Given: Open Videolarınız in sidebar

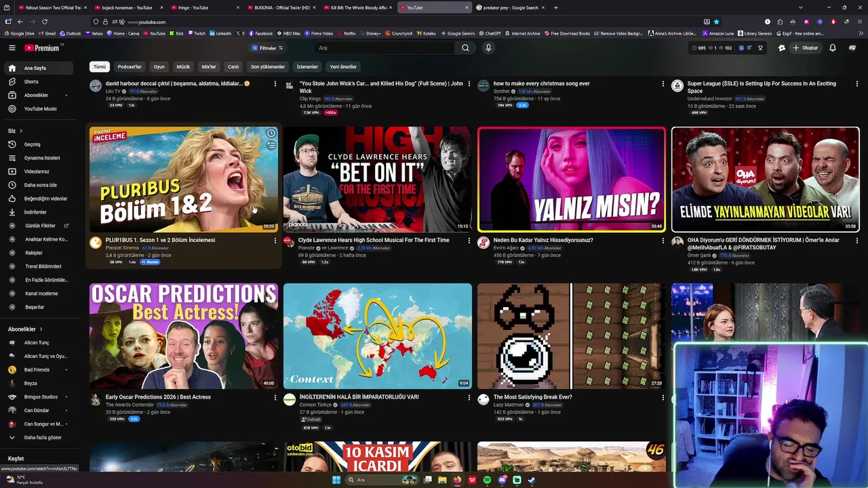Looking at the screenshot, I should tap(37, 171).
